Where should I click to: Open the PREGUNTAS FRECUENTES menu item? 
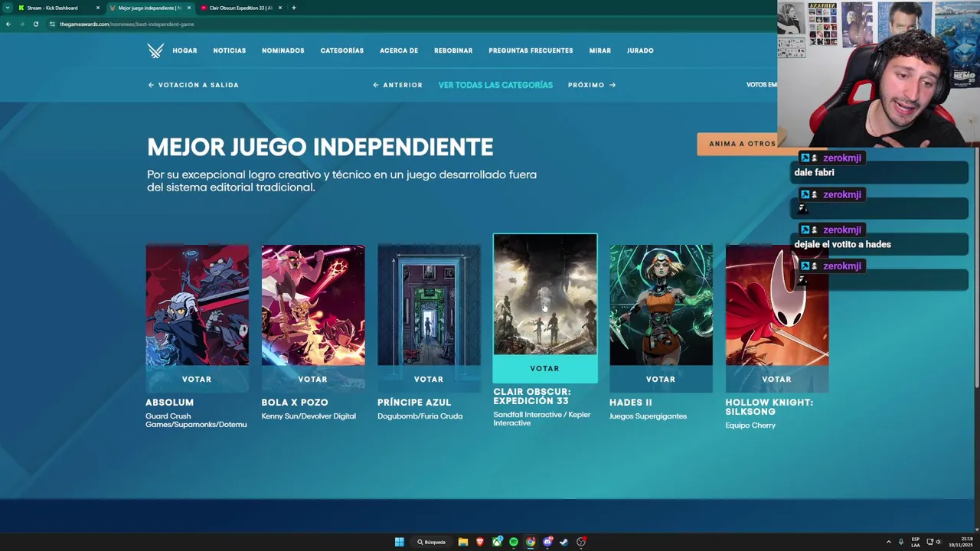531,51
